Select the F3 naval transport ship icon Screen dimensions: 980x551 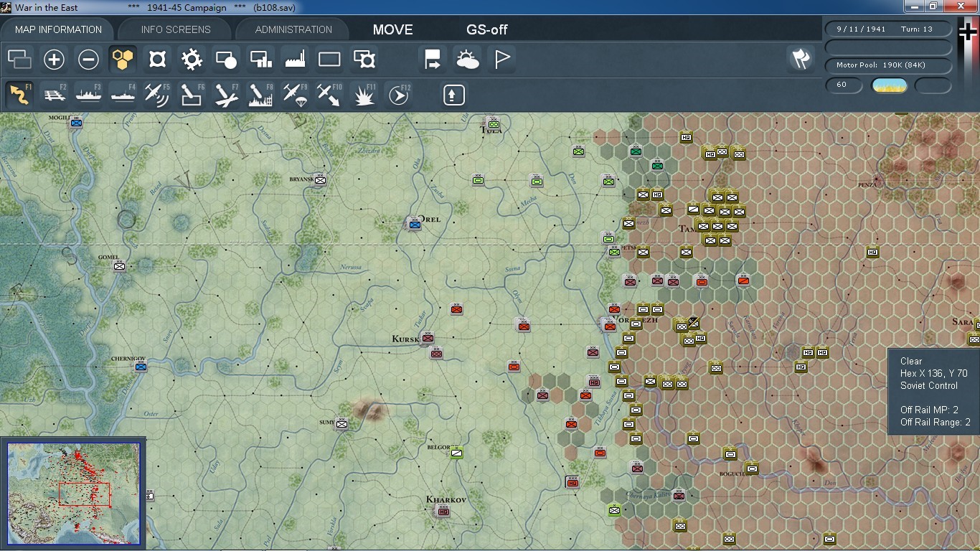(x=89, y=95)
